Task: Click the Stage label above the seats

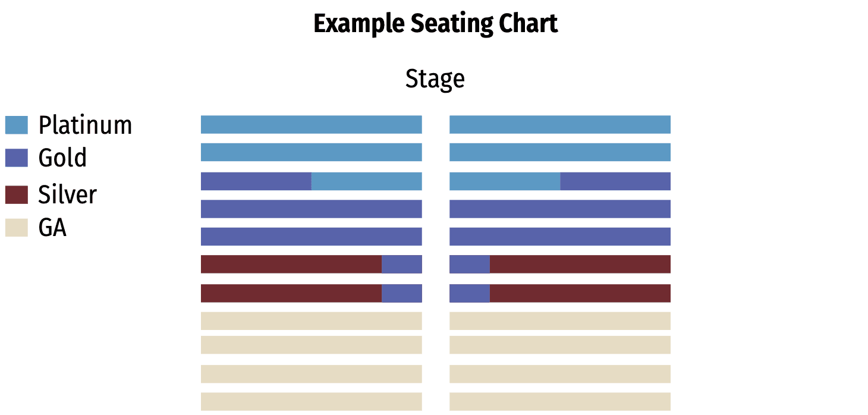Action: tap(435, 79)
